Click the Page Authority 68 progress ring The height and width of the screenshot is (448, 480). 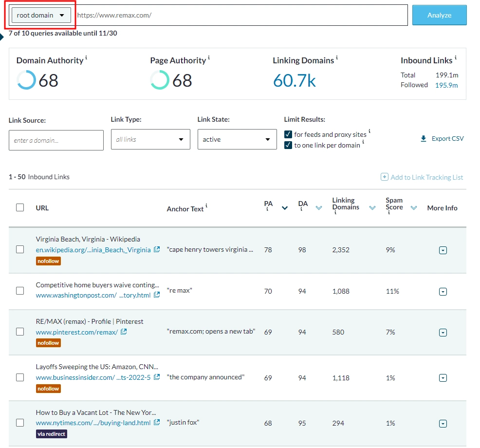pos(160,80)
